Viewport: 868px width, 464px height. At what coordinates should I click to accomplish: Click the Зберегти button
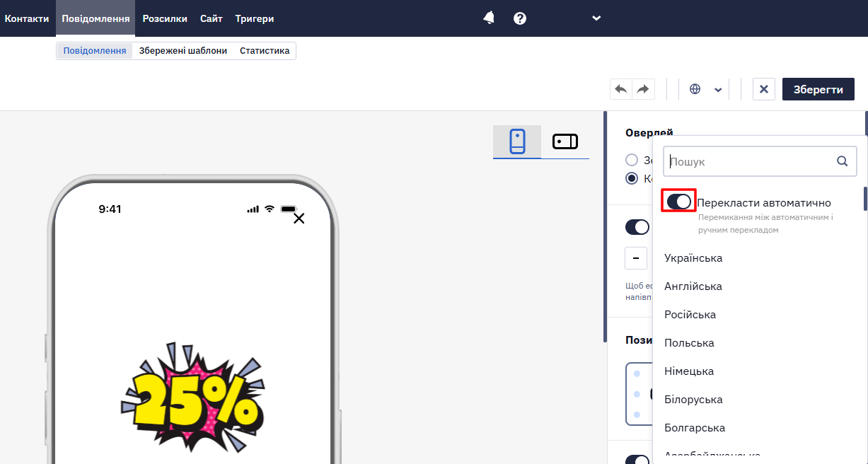[x=818, y=89]
